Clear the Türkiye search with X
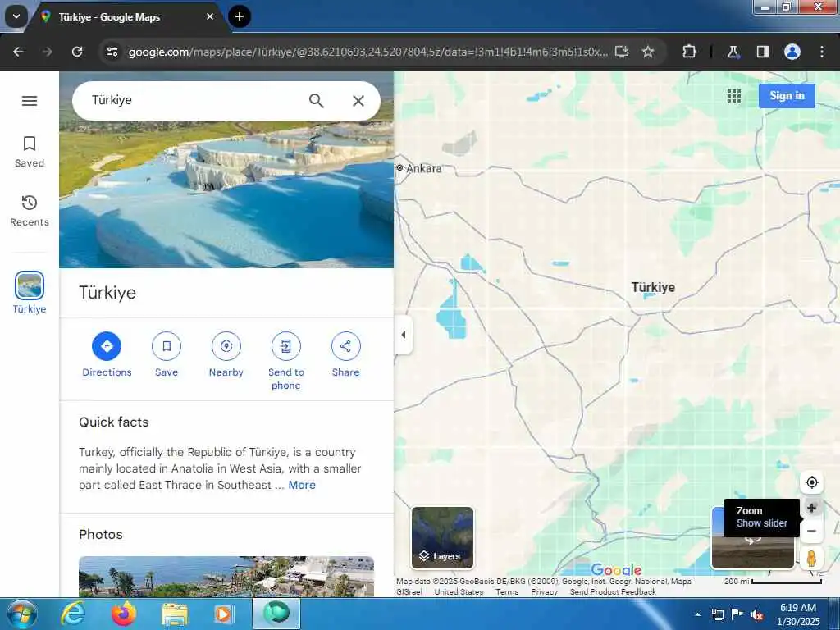 pos(358,100)
